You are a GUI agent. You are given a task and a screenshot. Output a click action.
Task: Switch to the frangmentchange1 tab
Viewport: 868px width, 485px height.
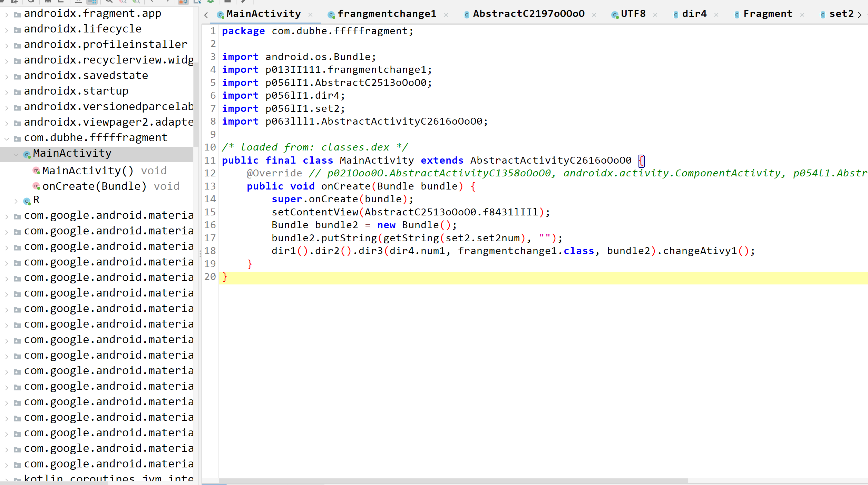387,14
